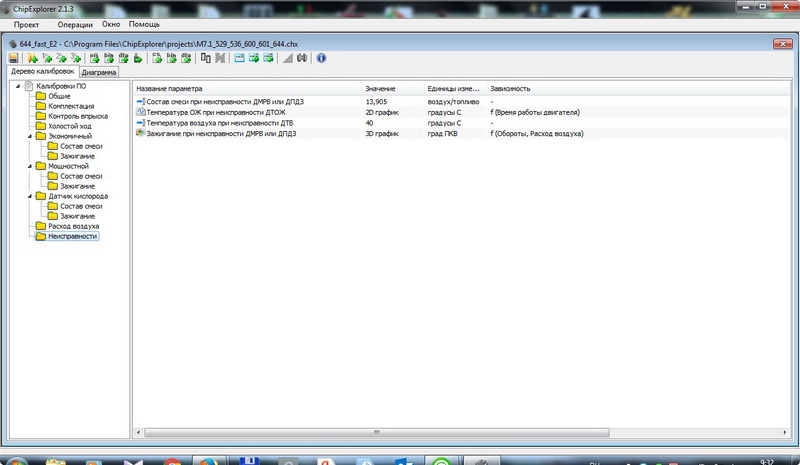
Task: Collapse the Датчик кислорода tree node
Action: tap(29, 196)
